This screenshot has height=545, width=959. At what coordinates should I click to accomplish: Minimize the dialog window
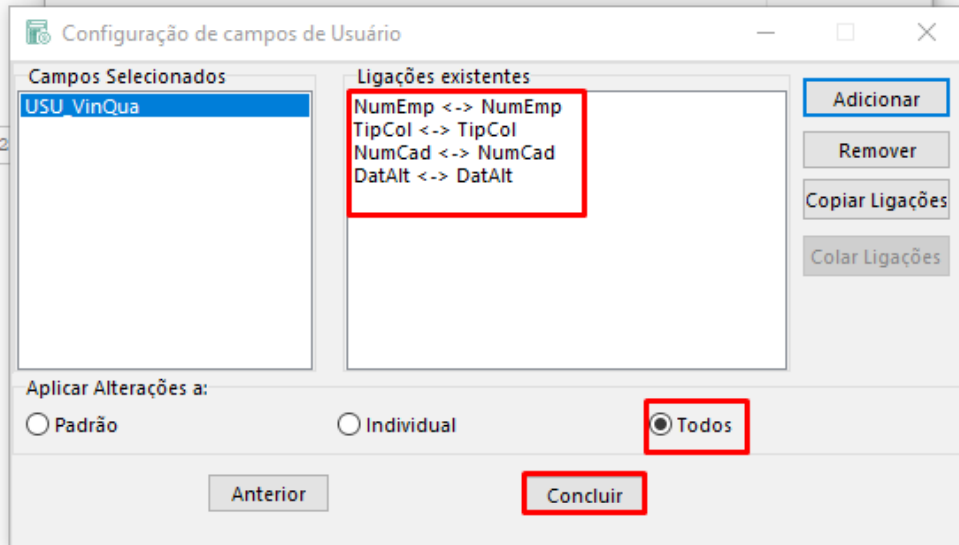765,33
